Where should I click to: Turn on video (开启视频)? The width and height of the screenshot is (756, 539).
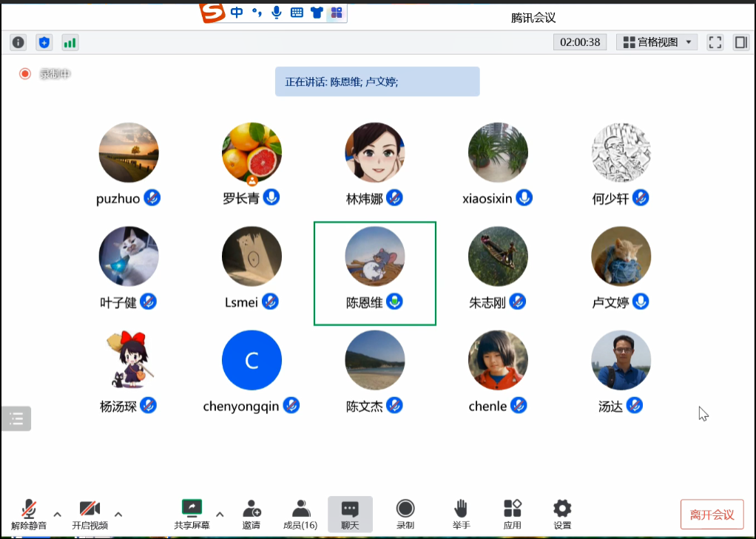tap(90, 514)
